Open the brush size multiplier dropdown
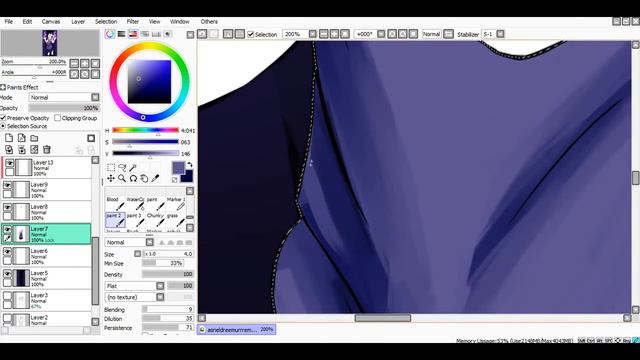The height and width of the screenshot is (360, 640). tap(138, 254)
